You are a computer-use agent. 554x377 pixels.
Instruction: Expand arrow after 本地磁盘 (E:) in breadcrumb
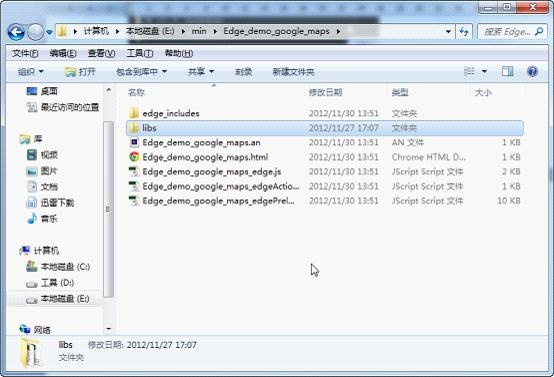click(183, 31)
